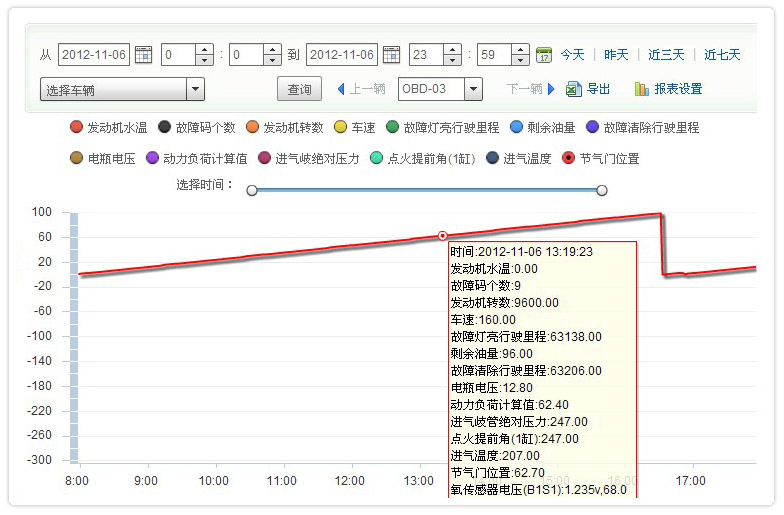The image size is (784, 515).
Task: Click the left handle of time range slider
Action: click(252, 190)
